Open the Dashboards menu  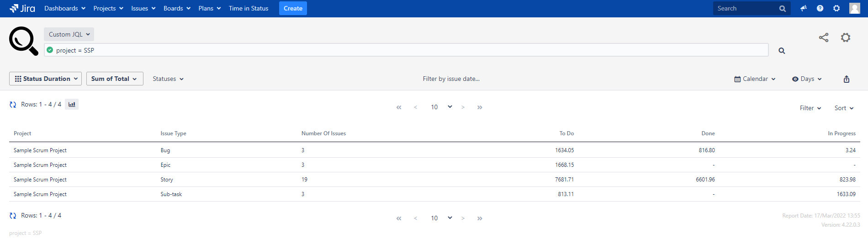64,8
